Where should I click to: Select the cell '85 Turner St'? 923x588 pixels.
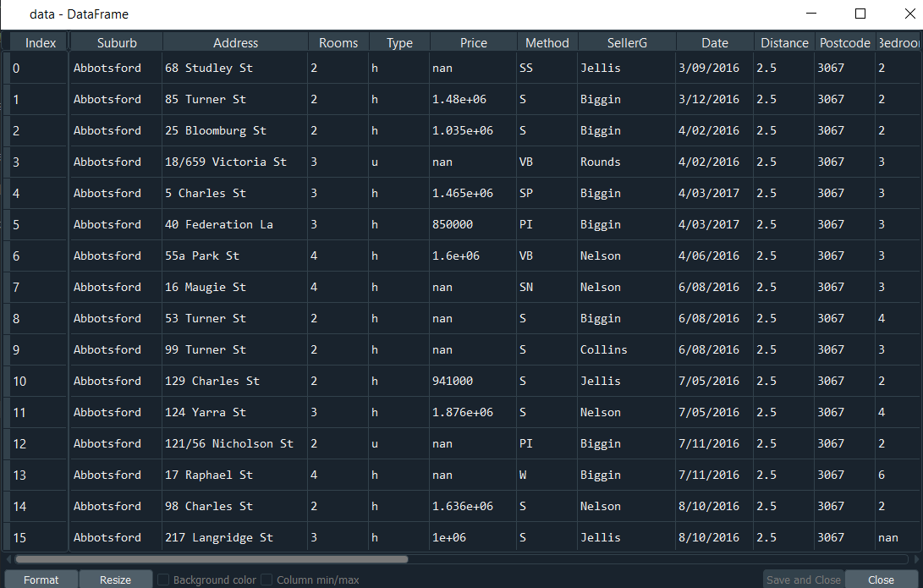click(235, 99)
